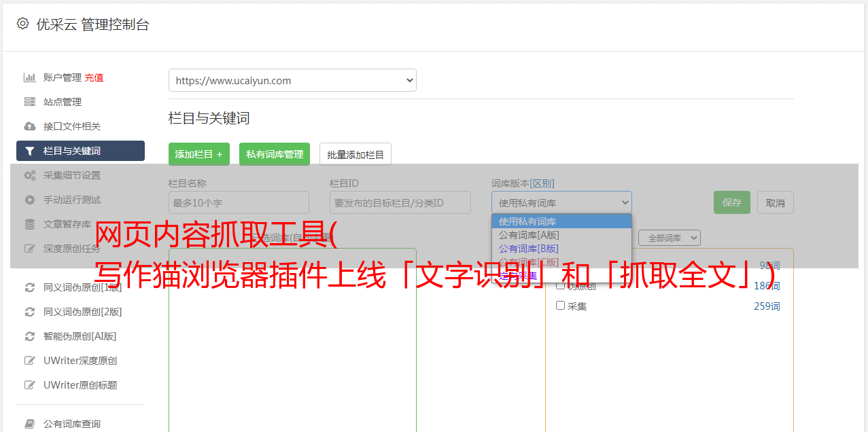
Task: Click the edit icon for UWriter深度原创
Action: 30,361
